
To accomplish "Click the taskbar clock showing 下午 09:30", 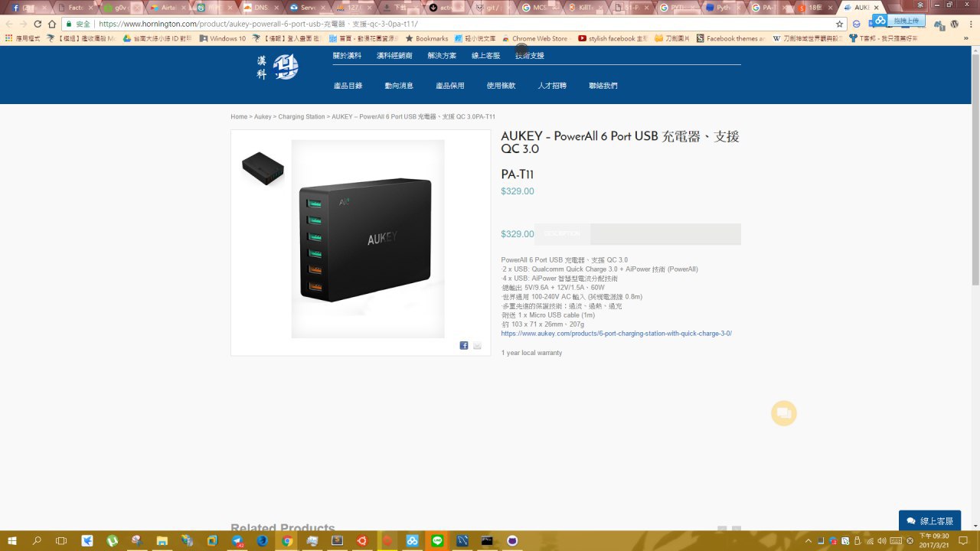I will pos(934,540).
